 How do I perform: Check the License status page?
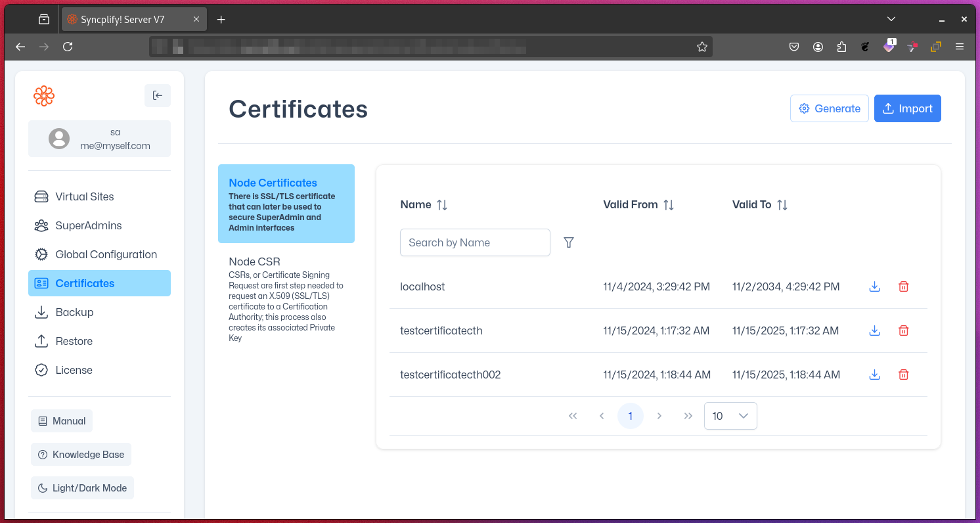pyautogui.click(x=72, y=370)
